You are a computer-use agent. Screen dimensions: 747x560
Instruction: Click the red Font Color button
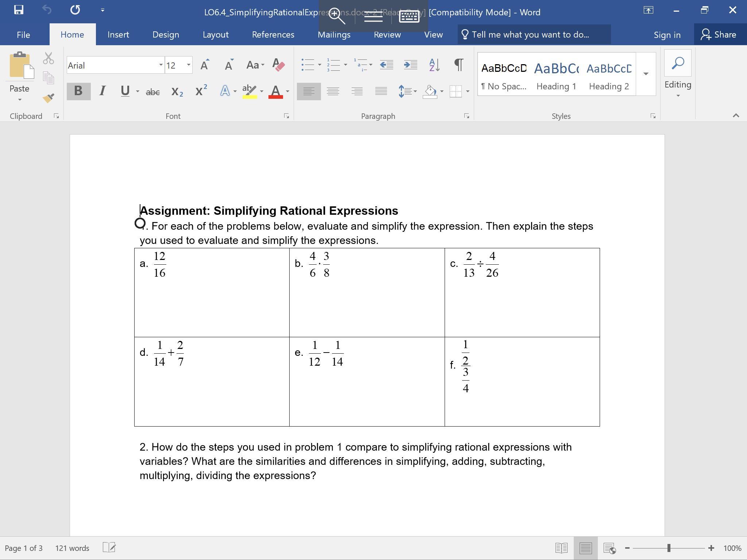275,91
